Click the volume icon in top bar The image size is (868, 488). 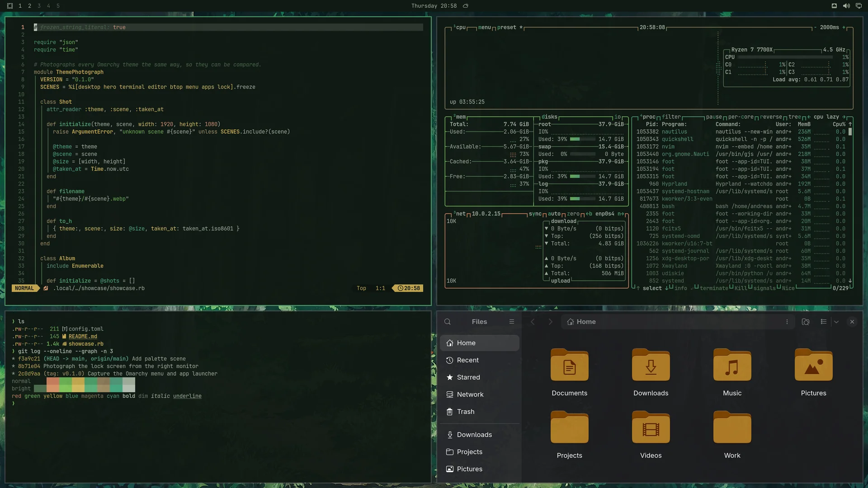[846, 6]
